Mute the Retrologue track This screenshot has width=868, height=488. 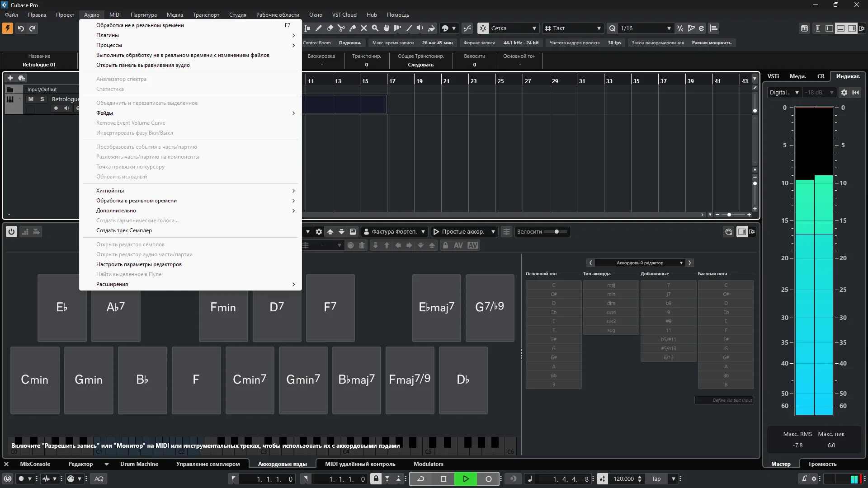(x=31, y=99)
